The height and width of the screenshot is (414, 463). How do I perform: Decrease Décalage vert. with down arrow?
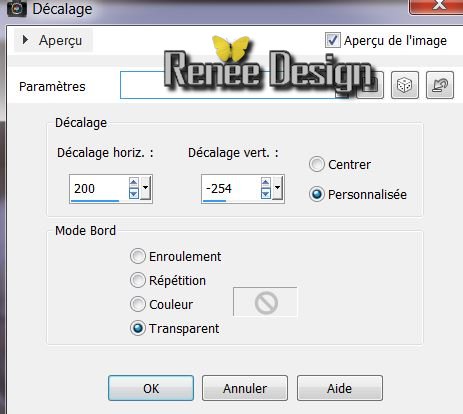click(266, 194)
